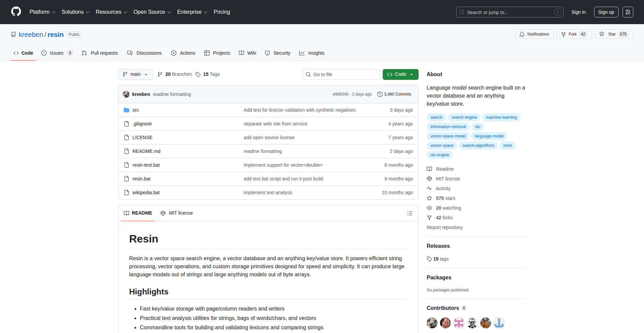Expand the Enterprise menu
Image resolution: width=644 pixels, height=333 pixels.
tap(192, 12)
